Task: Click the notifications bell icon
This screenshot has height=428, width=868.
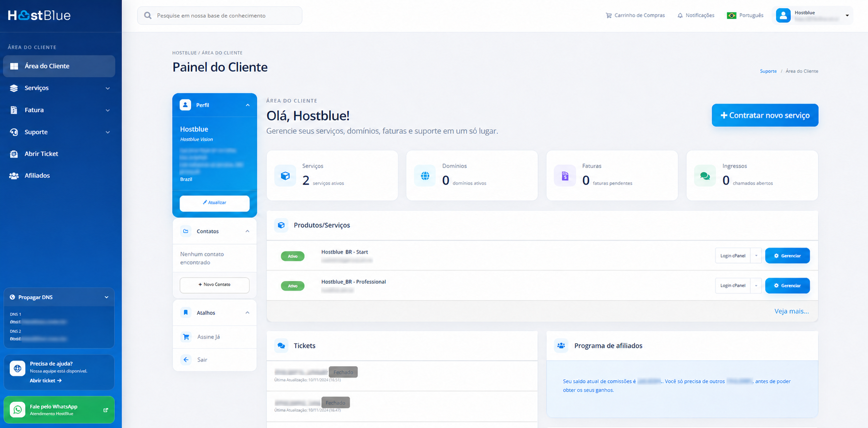Action: point(680,16)
